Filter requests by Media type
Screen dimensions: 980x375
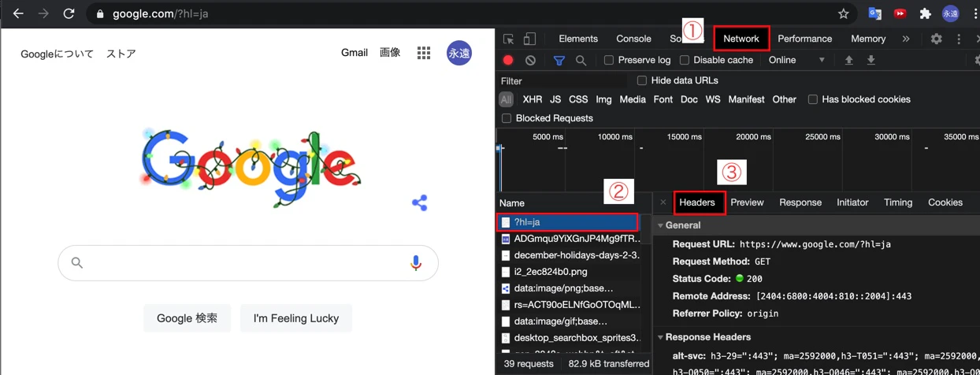click(x=633, y=99)
